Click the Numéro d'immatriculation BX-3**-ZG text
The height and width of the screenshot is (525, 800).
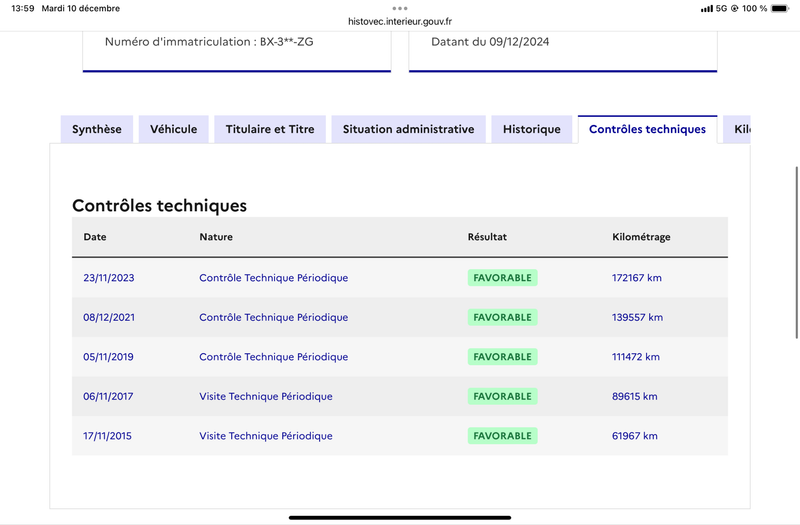click(x=209, y=42)
